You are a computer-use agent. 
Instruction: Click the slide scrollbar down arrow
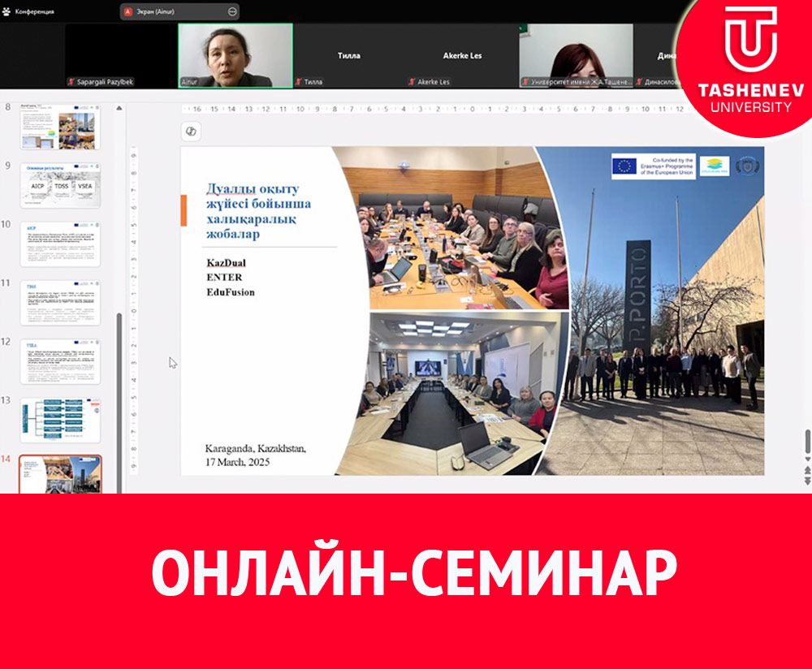click(806, 460)
